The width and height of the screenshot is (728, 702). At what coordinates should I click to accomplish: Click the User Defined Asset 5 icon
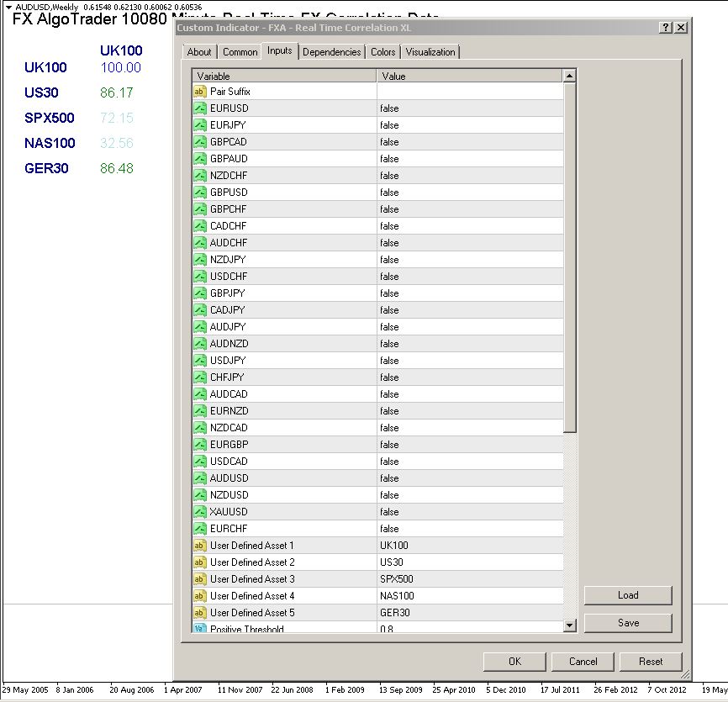click(200, 613)
